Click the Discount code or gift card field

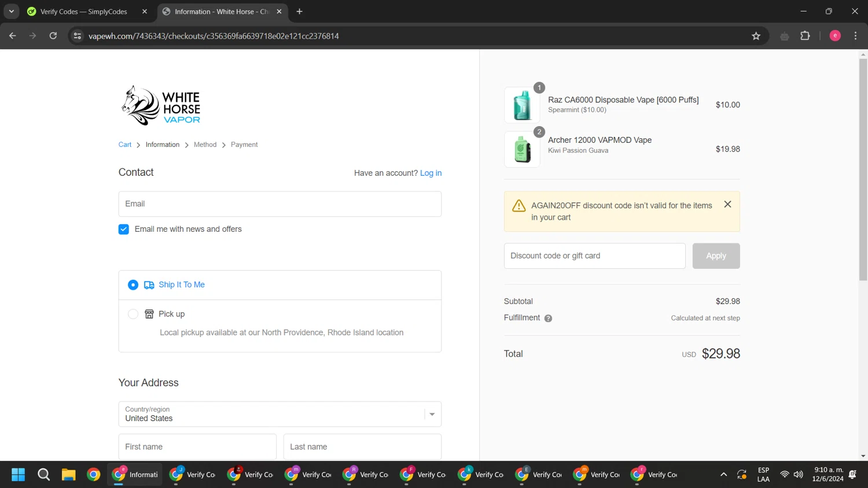coord(594,256)
